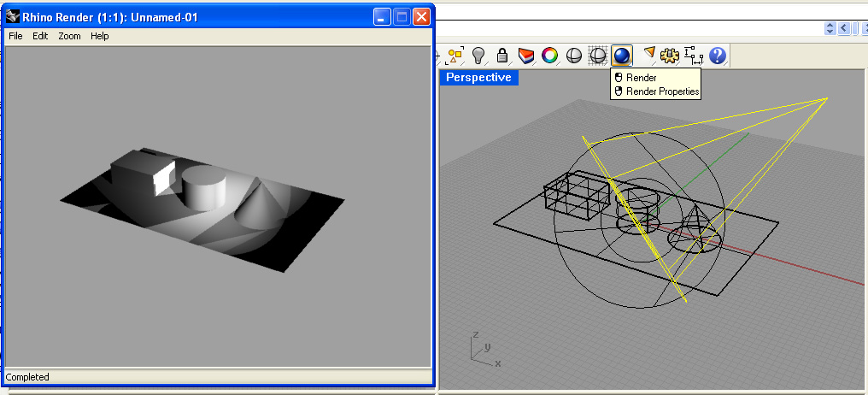Click the sphere-with-grid wireframe icon
Viewport: 868px width, 395px height.
pyautogui.click(x=598, y=56)
